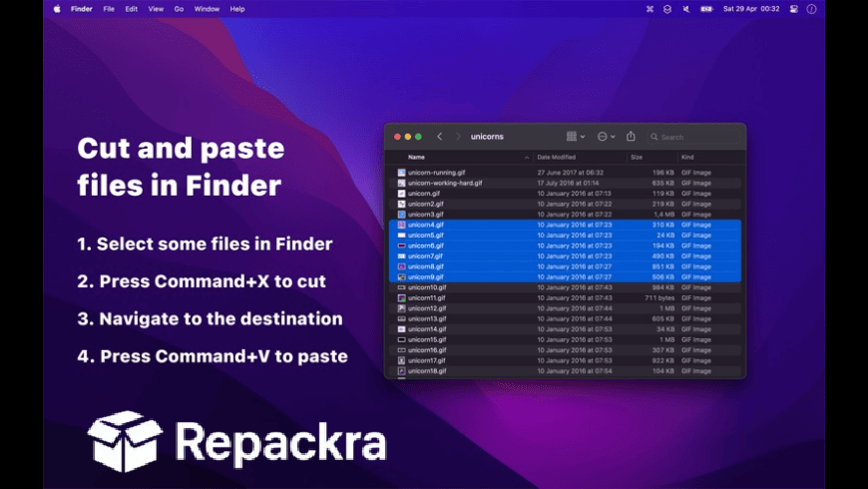Click the unicorn3.gif file icon

pyautogui.click(x=401, y=215)
